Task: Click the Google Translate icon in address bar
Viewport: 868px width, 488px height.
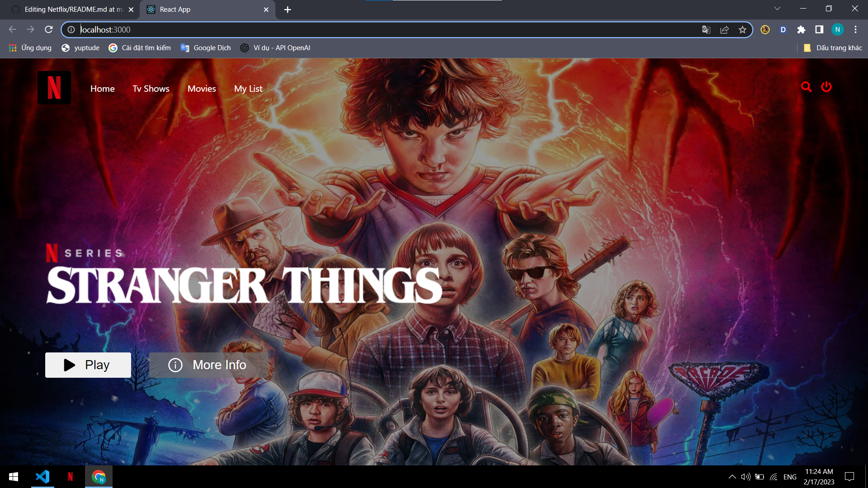Action: pyautogui.click(x=706, y=30)
